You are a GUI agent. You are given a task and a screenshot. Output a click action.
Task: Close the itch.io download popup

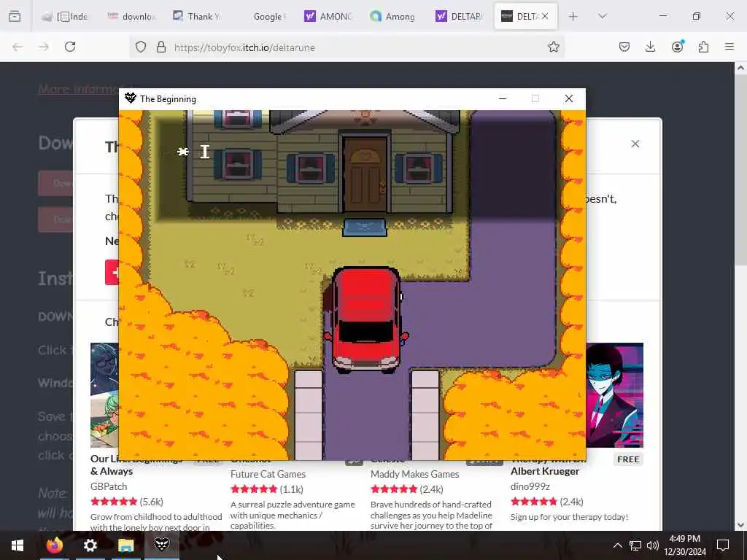(635, 144)
